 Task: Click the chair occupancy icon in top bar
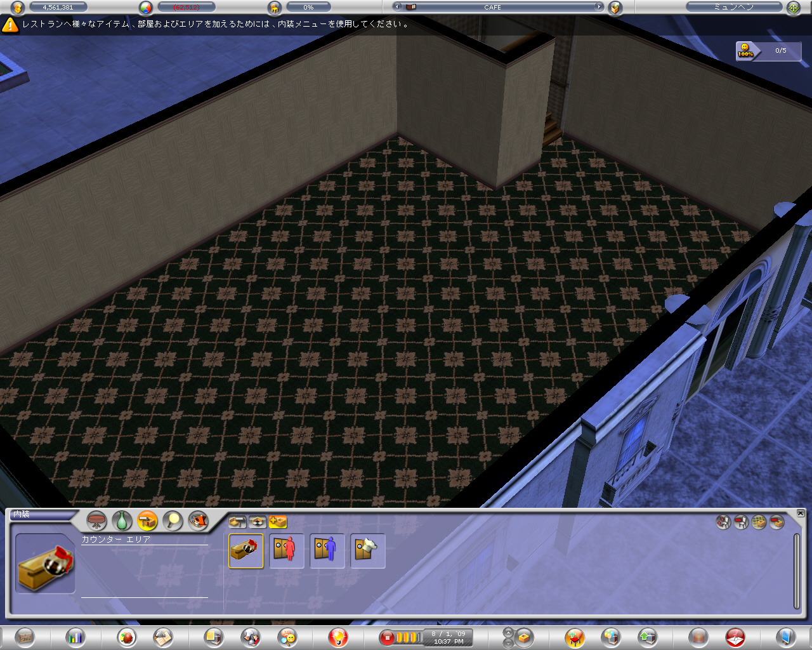(275, 8)
